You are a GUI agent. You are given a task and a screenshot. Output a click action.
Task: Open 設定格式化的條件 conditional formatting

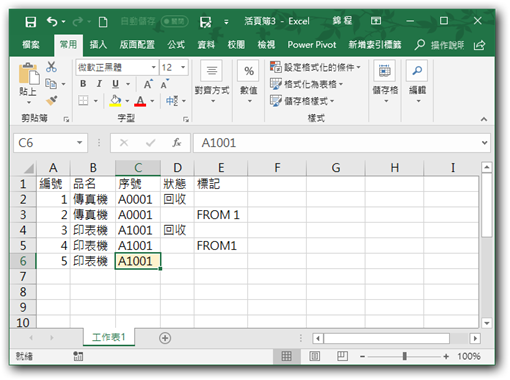(315, 67)
